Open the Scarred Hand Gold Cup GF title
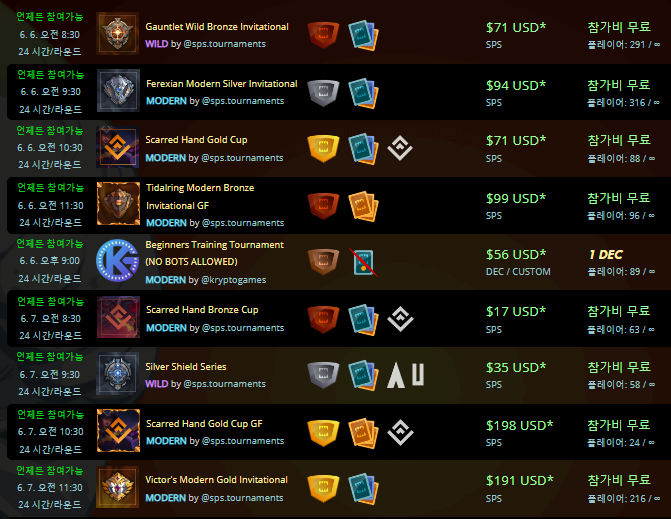This screenshot has height=519, width=671. [204, 424]
